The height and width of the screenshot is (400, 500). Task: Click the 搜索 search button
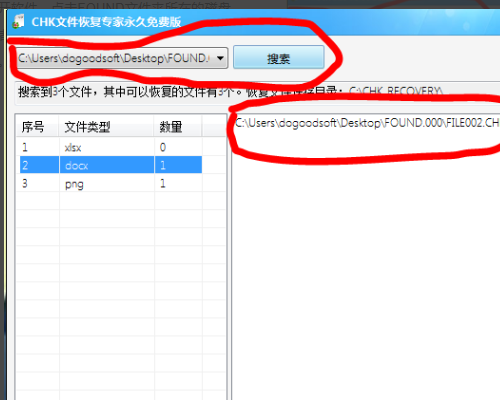[x=279, y=58]
